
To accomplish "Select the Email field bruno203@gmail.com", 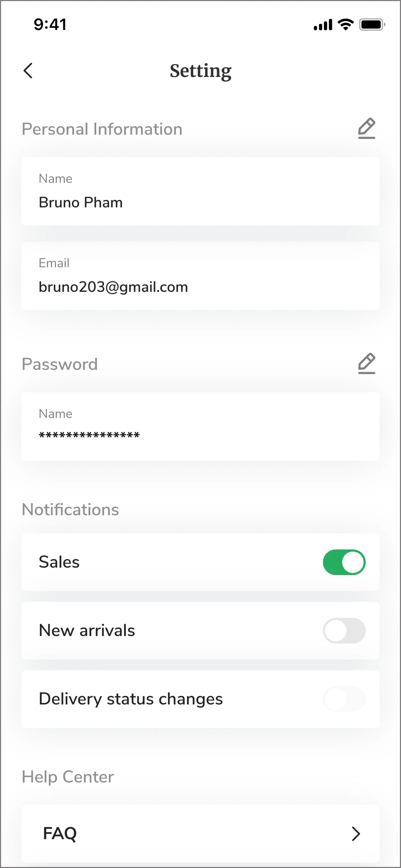I will pos(200,276).
